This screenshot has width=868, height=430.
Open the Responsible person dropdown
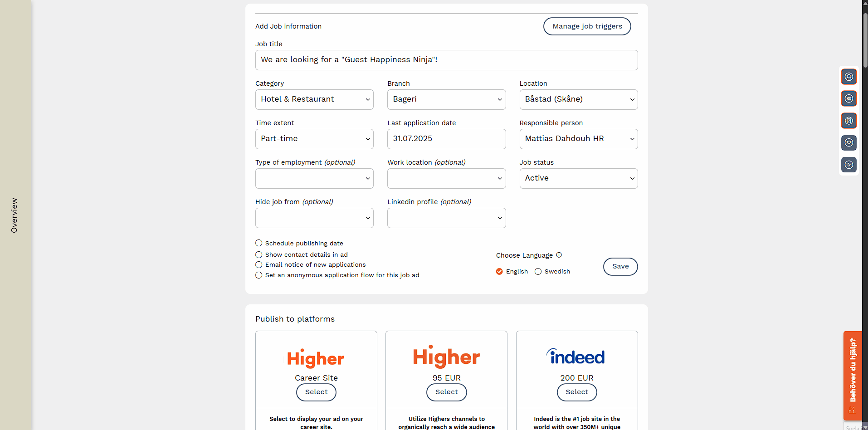578,139
